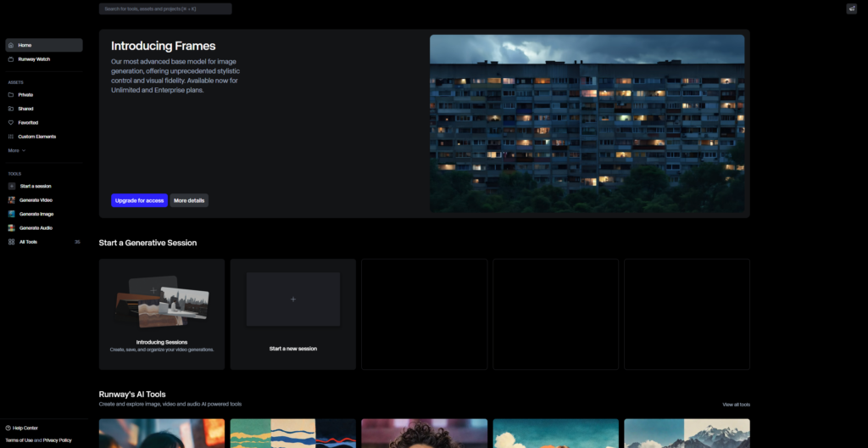Click the Start a new session card text

pyautogui.click(x=293, y=349)
